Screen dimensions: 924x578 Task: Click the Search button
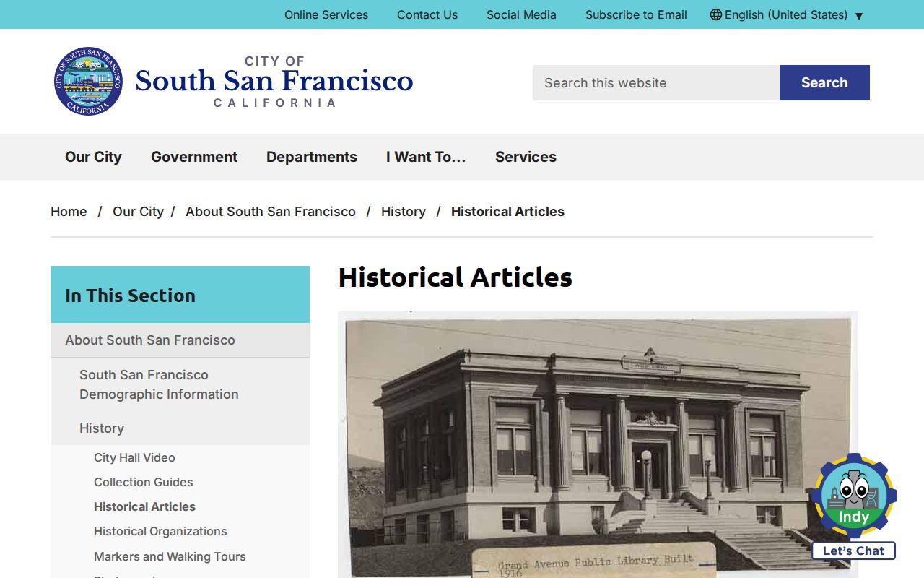[x=824, y=82]
